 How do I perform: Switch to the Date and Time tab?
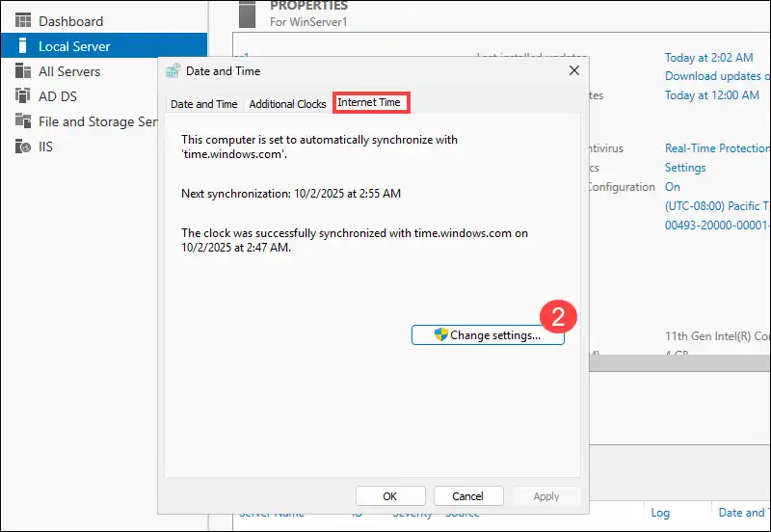pos(203,104)
